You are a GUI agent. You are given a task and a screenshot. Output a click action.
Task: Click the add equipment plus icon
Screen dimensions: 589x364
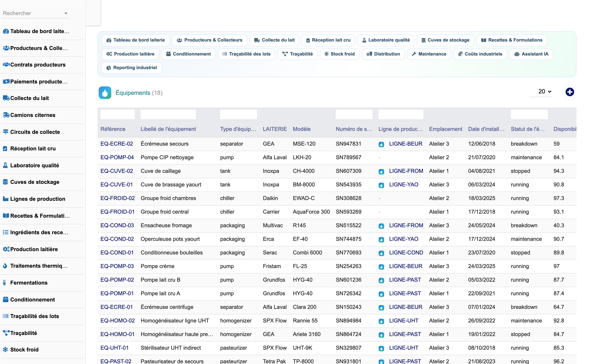570,92
